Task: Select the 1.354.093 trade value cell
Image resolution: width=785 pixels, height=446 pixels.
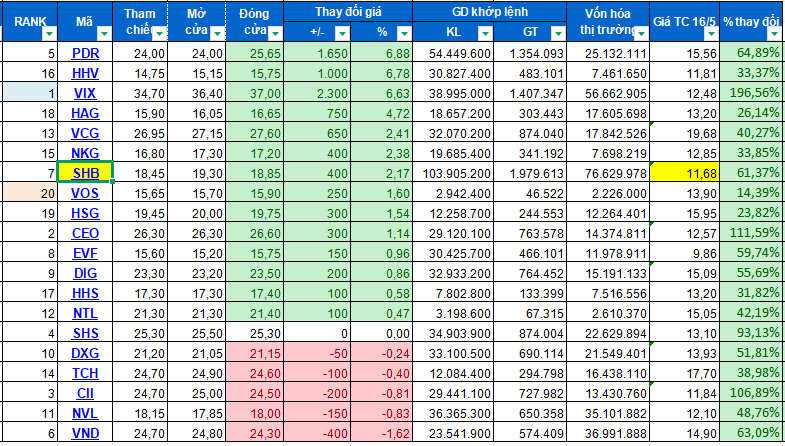Action: click(x=530, y=53)
